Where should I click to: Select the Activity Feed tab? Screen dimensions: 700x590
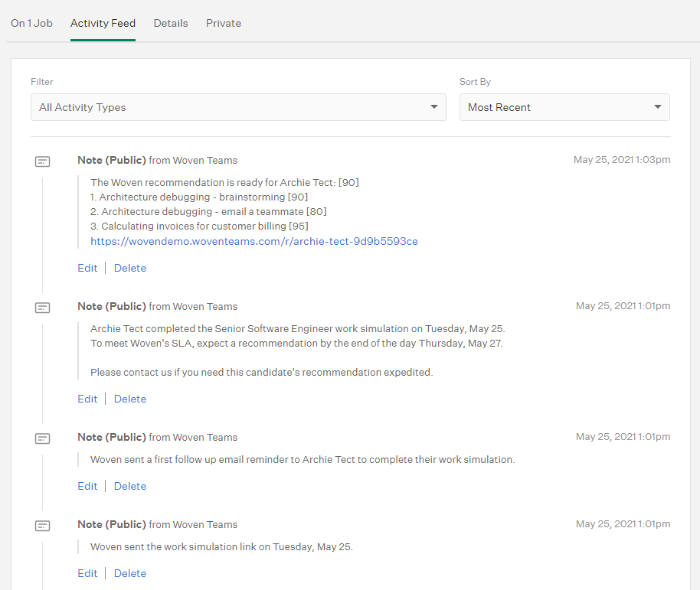[103, 23]
